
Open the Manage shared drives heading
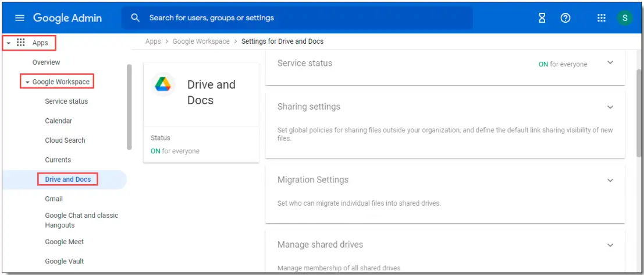320,245
